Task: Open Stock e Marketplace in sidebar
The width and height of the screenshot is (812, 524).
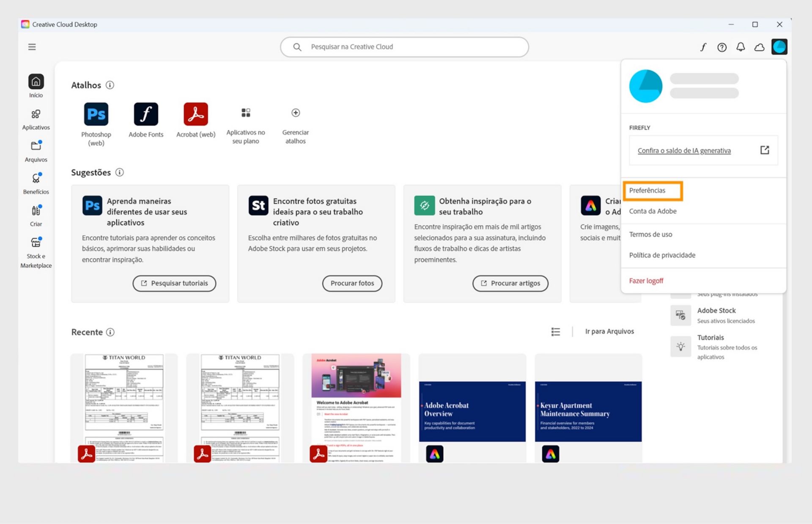Action: (x=36, y=253)
